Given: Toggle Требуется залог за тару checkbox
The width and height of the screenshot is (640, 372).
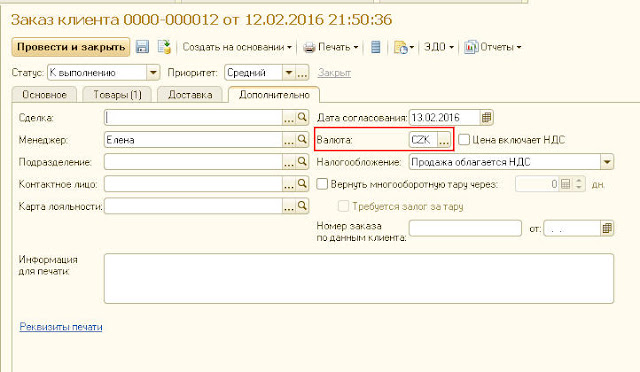Looking at the screenshot, I should click(x=343, y=206).
